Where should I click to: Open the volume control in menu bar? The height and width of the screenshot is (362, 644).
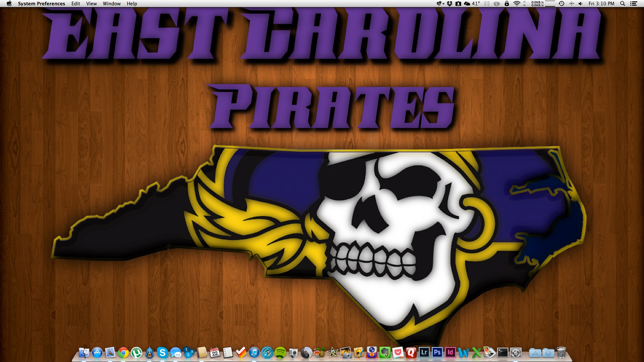(581, 4)
